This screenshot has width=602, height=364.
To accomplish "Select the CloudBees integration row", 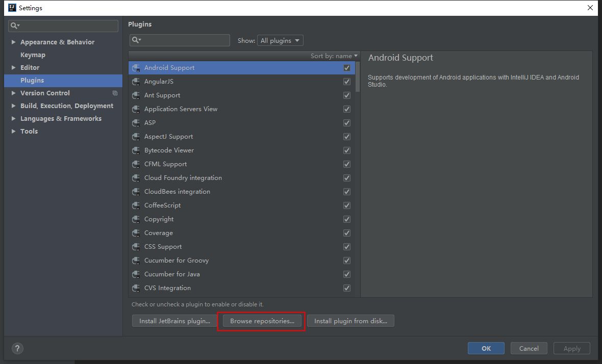I will point(242,192).
